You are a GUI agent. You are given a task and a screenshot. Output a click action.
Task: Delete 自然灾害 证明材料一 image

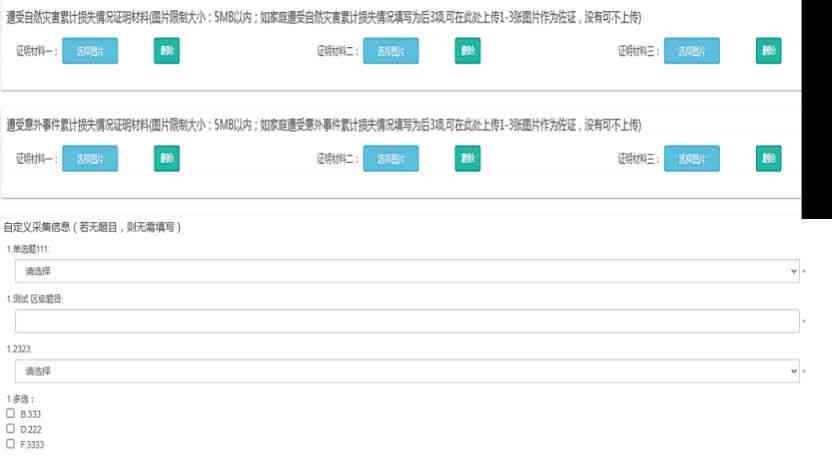click(167, 51)
